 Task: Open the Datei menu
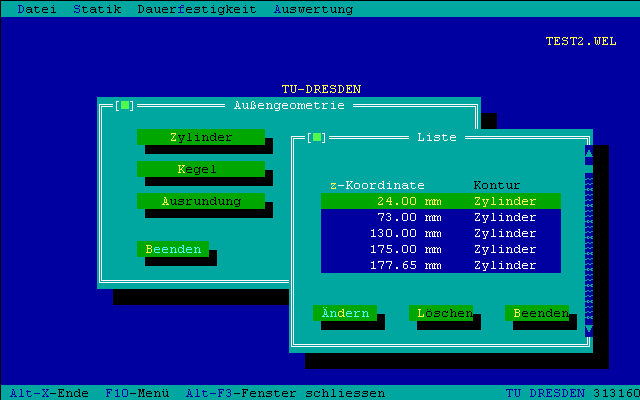(x=37, y=9)
